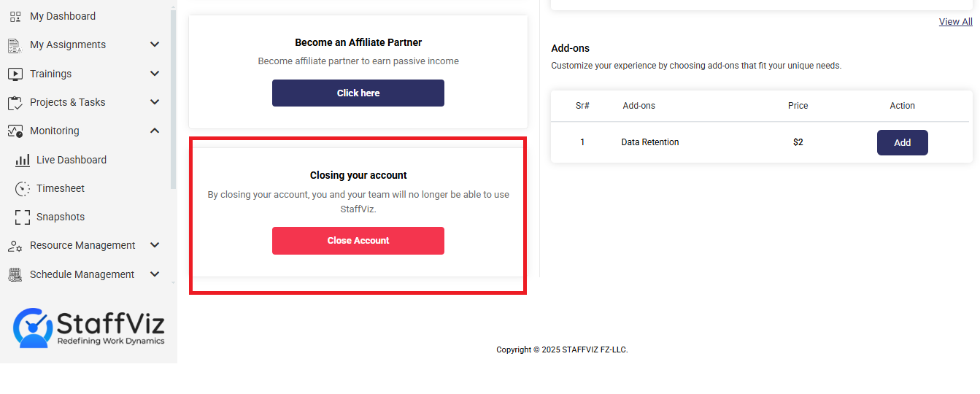Click the StaffViz logo

tap(89, 328)
